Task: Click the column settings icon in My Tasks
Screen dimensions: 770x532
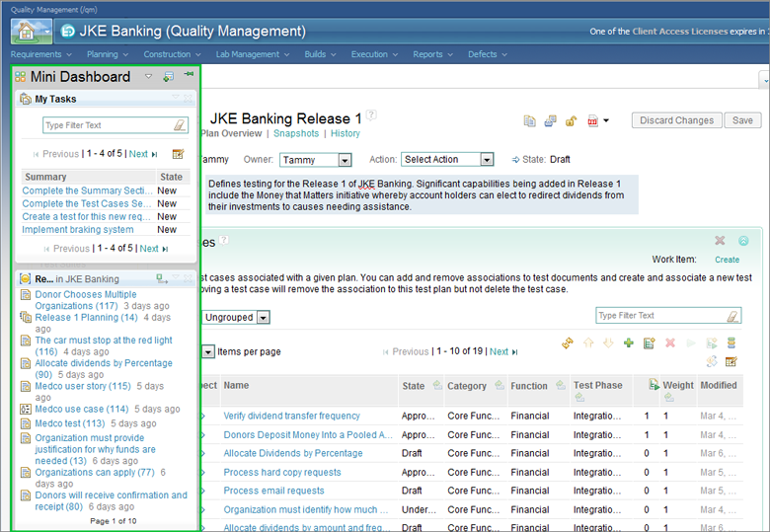Action: [178, 154]
